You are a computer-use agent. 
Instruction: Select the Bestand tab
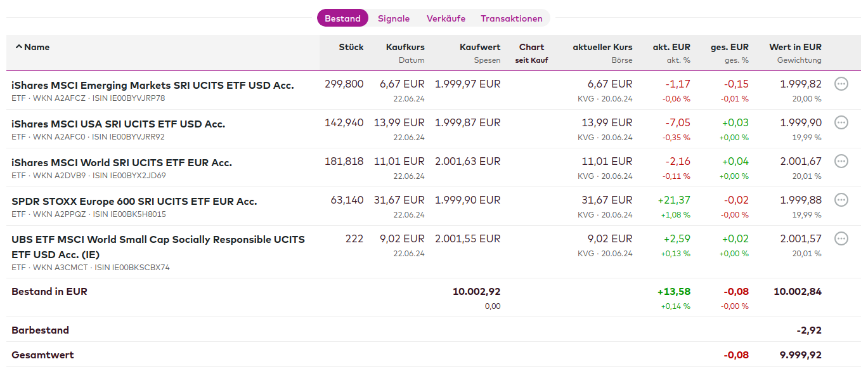pyautogui.click(x=342, y=18)
